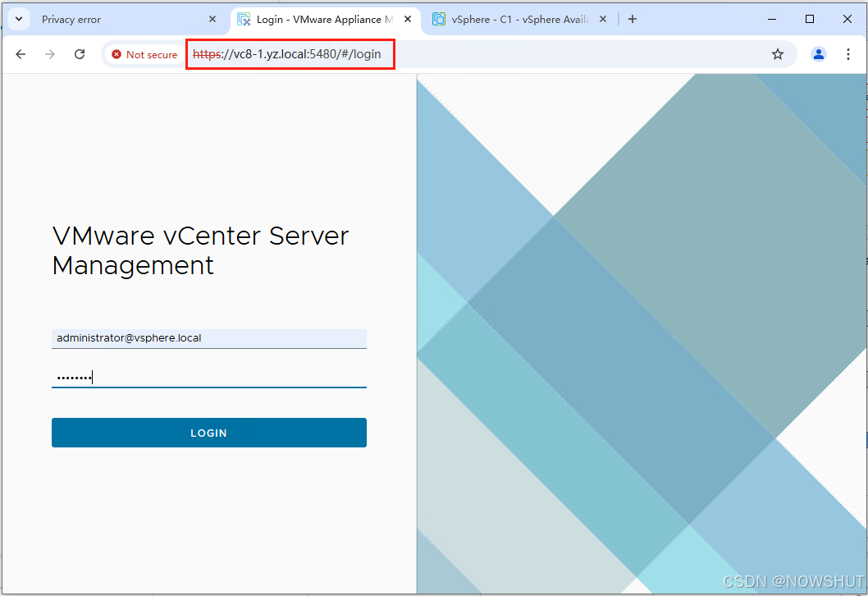Click the URL in the address bar
Screen dimensions: 868x596
click(x=287, y=54)
